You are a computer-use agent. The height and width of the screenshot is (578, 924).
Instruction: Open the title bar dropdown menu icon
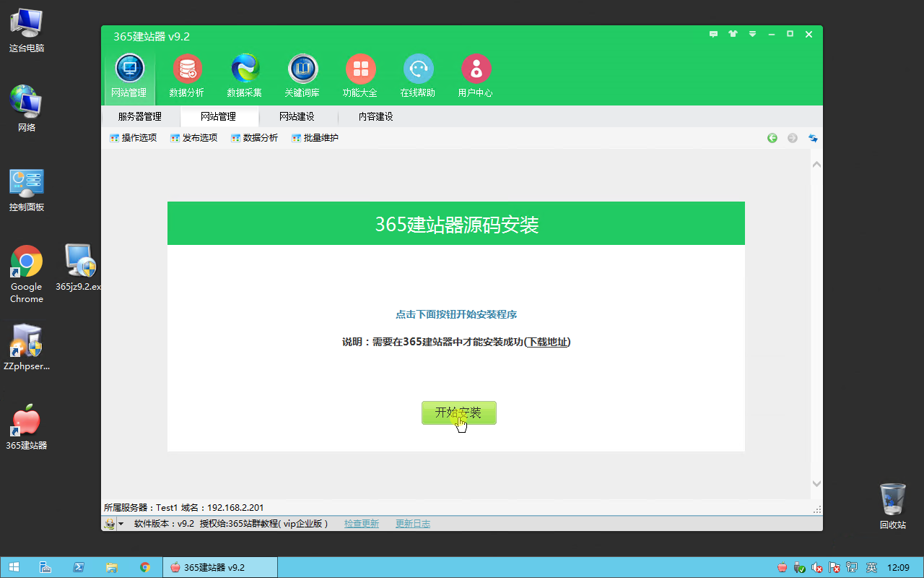(752, 34)
